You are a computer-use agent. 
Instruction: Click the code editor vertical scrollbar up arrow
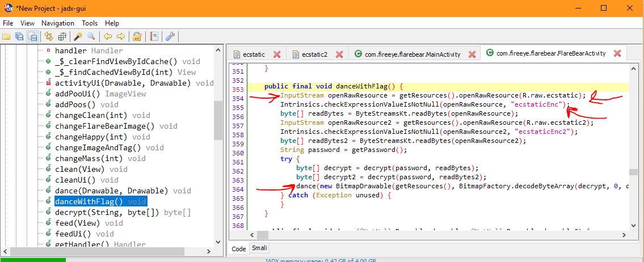coord(633,68)
